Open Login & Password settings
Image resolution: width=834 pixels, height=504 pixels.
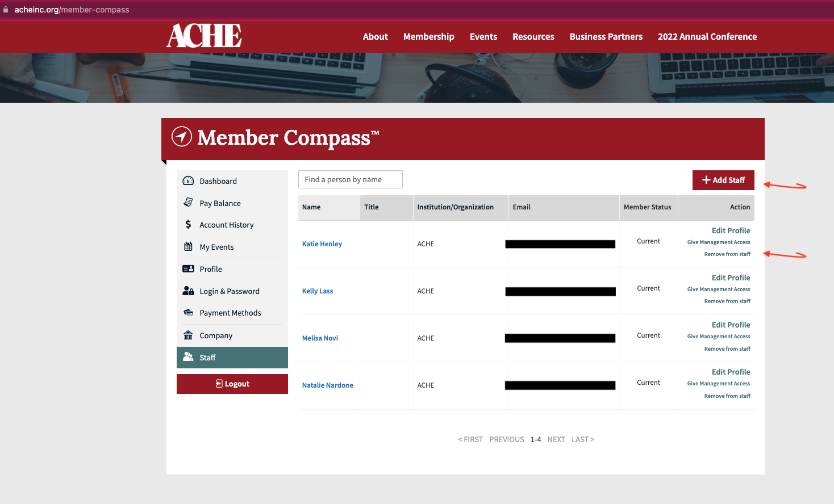coord(232,291)
